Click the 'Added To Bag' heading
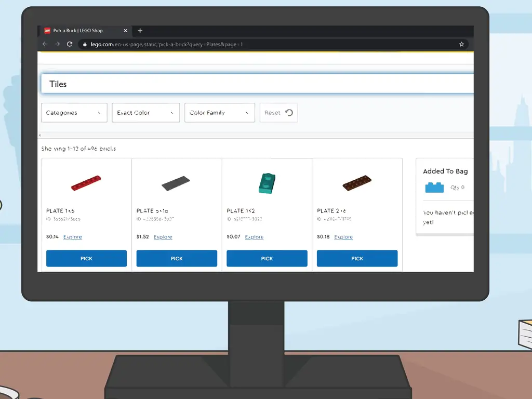 445,171
